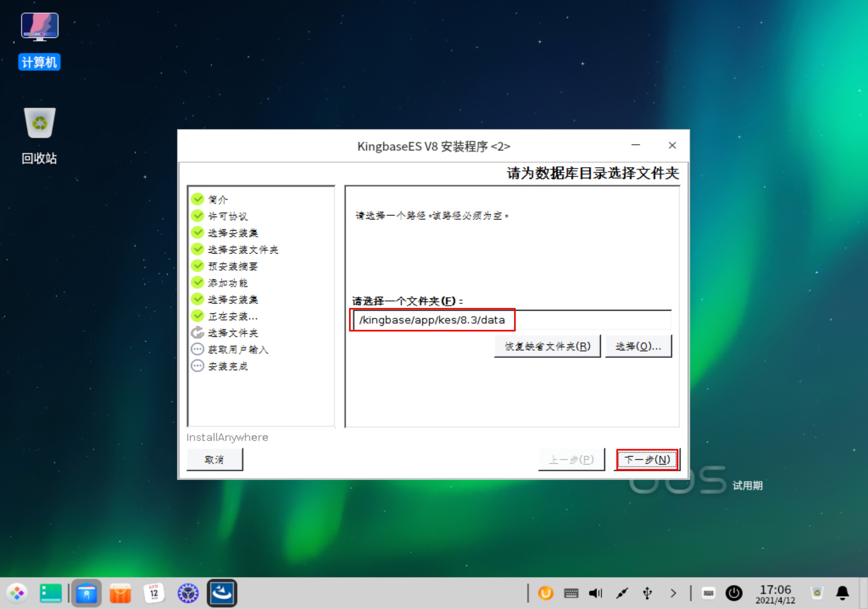The width and height of the screenshot is (868, 609).
Task: Launch the App Store from the dock
Action: click(x=120, y=593)
